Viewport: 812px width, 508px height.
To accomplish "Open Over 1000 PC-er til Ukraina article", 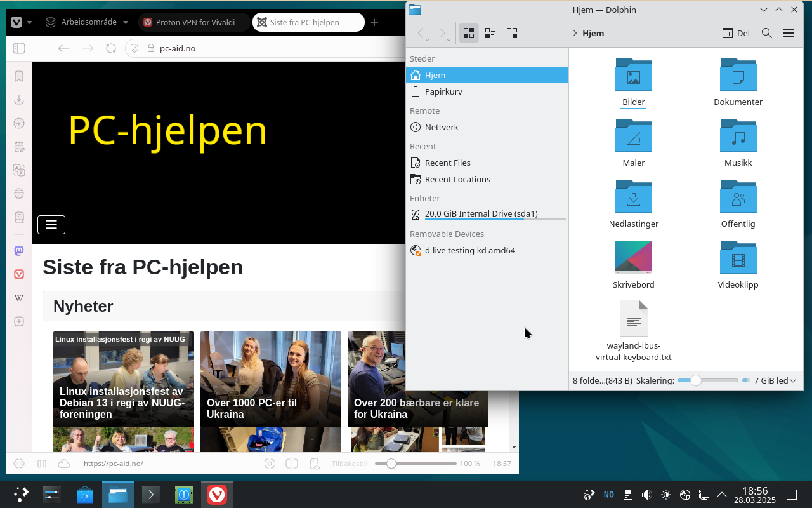I will point(271,379).
